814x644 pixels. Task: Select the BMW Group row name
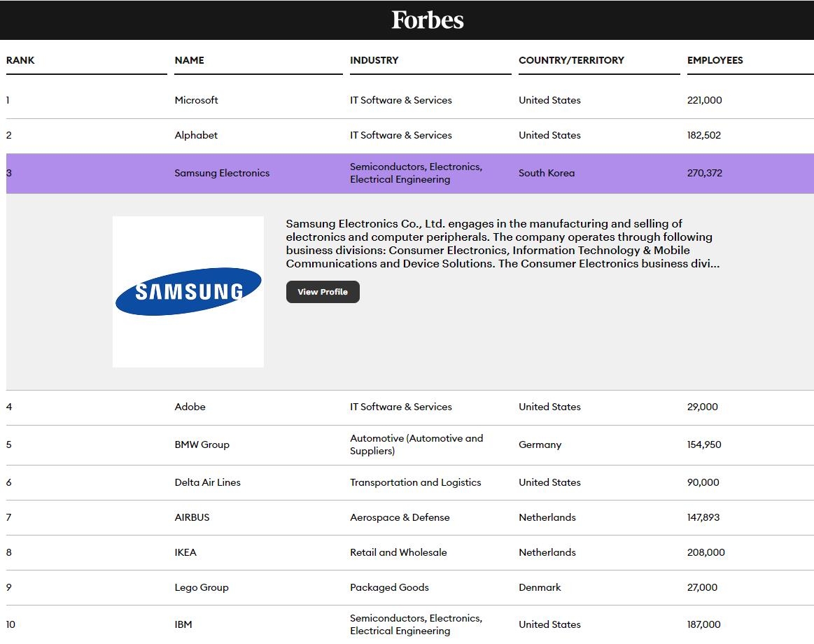click(202, 444)
